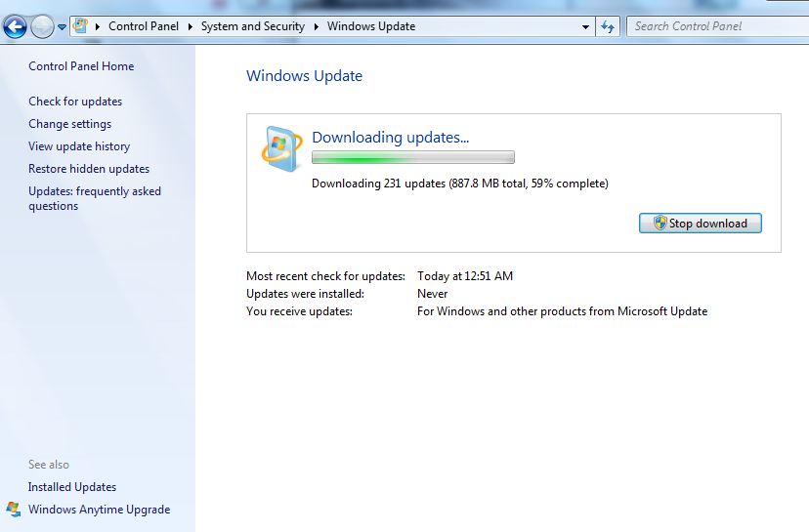Click the Windows Update shield icon

pyautogui.click(x=281, y=149)
